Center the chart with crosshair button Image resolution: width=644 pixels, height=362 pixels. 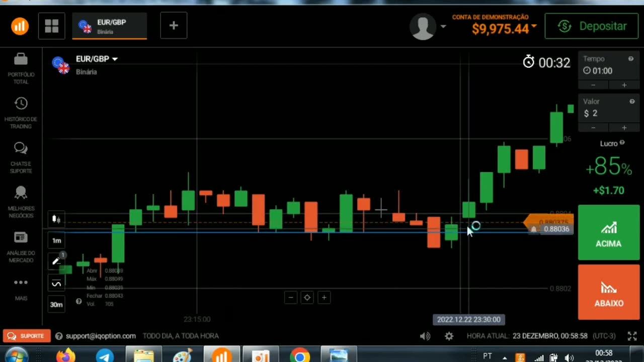307,298
